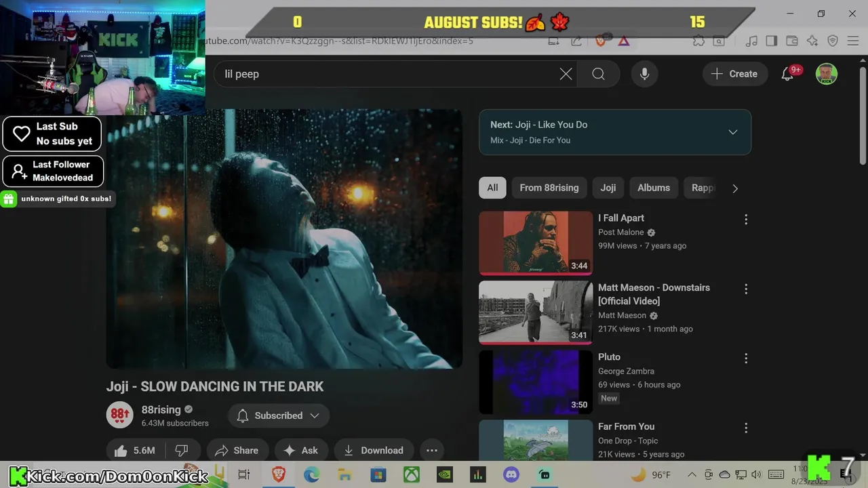Toggle the browser sidebar panel icon
868x488 pixels.
pyautogui.click(x=771, y=41)
